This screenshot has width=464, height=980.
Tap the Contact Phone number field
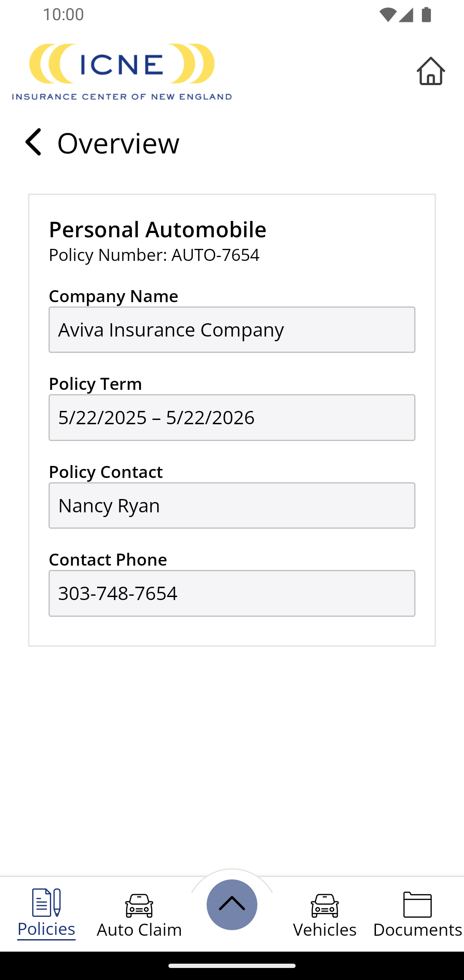click(232, 593)
